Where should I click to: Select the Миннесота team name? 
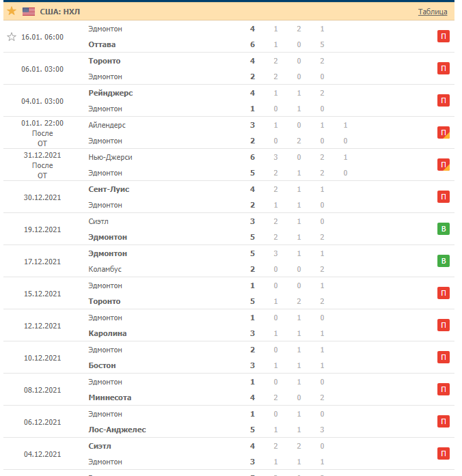110,397
